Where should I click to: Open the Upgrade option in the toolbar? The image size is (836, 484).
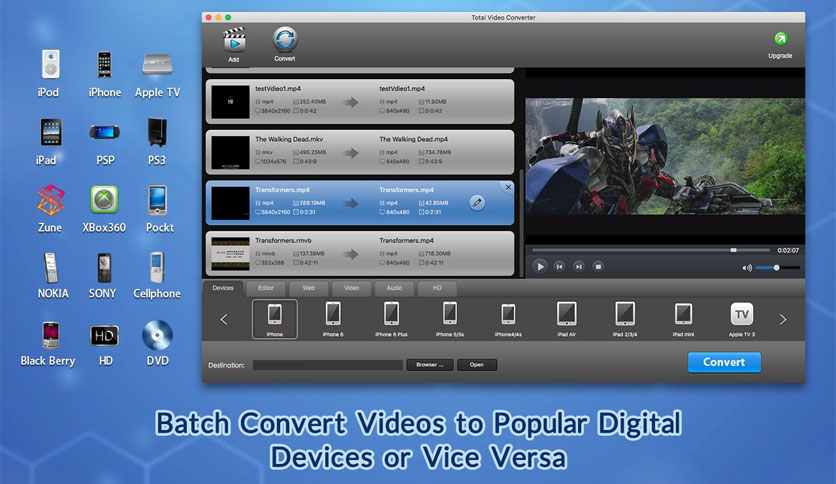(780, 45)
